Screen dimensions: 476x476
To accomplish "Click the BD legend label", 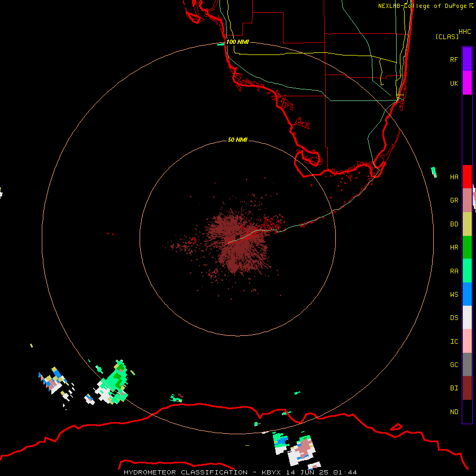I will (454, 224).
